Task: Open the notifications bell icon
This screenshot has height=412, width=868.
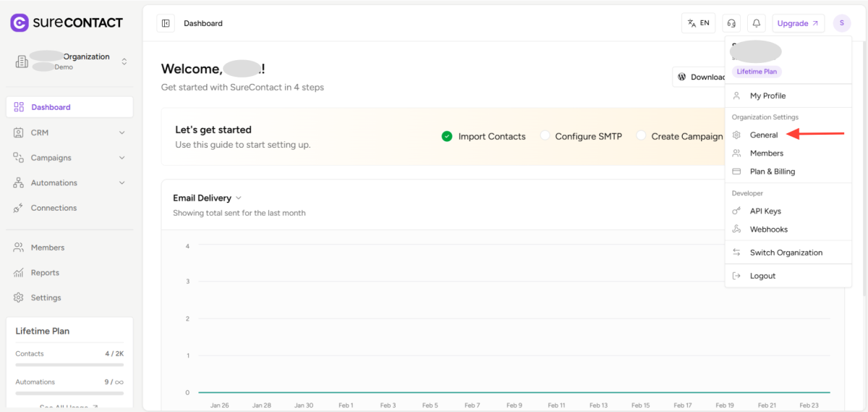Action: pos(757,23)
